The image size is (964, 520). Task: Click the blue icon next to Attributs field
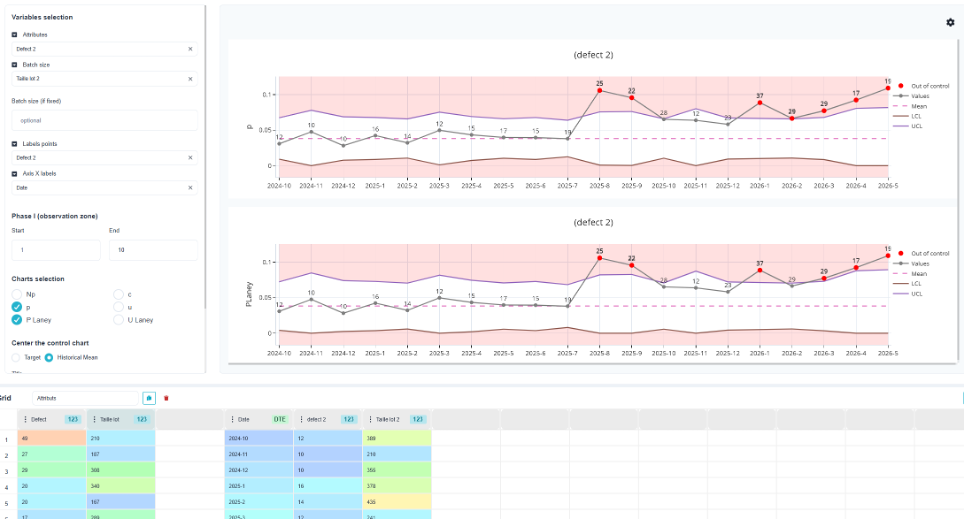tap(149, 398)
